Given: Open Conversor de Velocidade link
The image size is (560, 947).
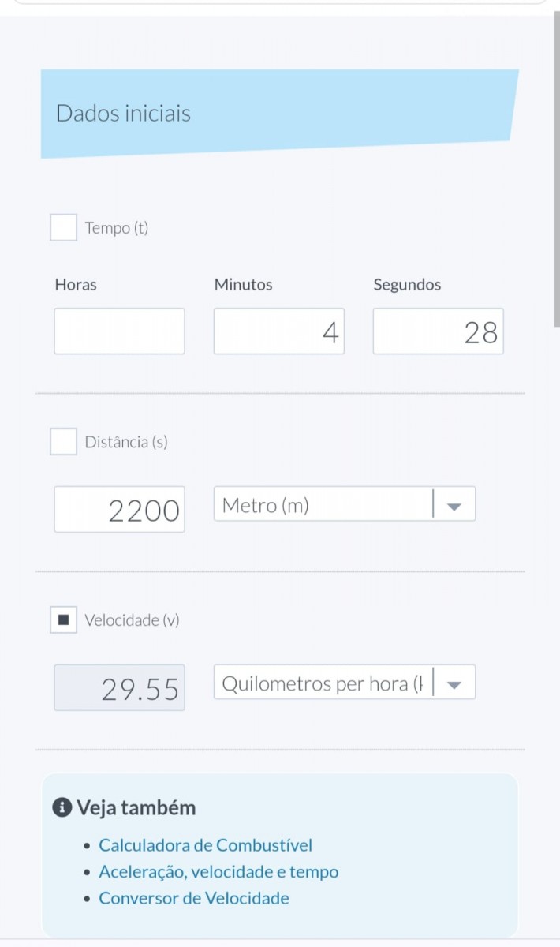Looking at the screenshot, I should [x=194, y=898].
